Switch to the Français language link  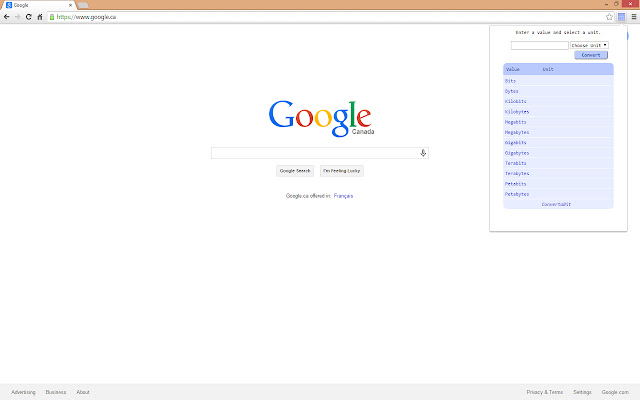tap(343, 196)
